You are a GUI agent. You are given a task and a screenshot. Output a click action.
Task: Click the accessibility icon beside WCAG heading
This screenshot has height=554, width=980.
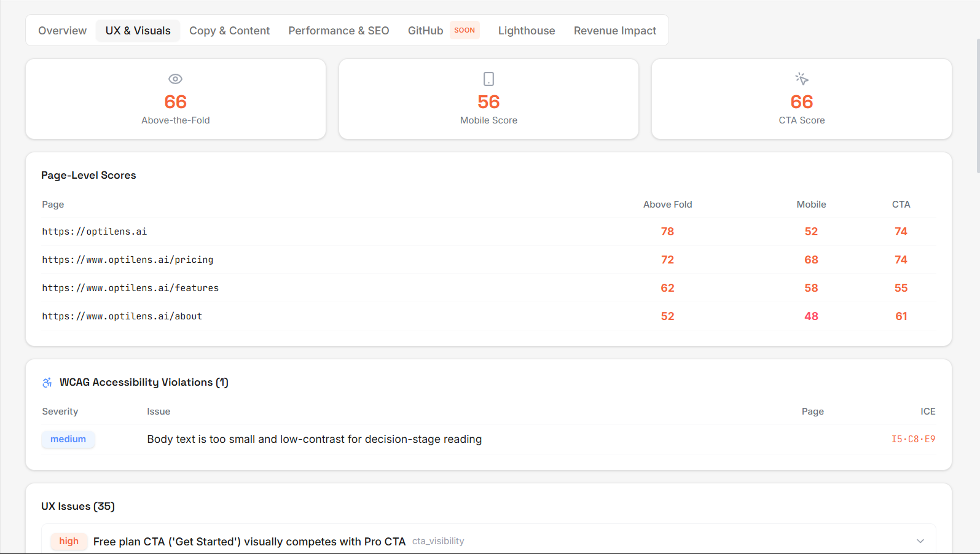[x=47, y=383]
